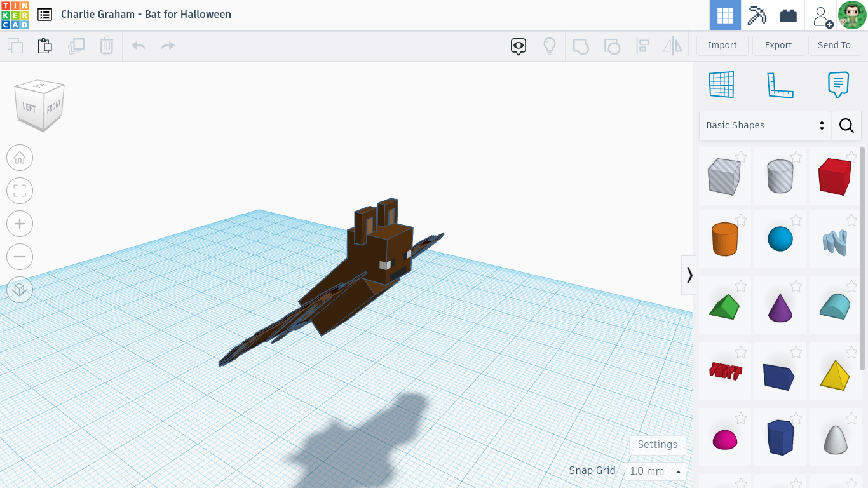Viewport: 868px width, 488px height.
Task: Open the Snap Grid value dropdown
Action: [x=654, y=471]
